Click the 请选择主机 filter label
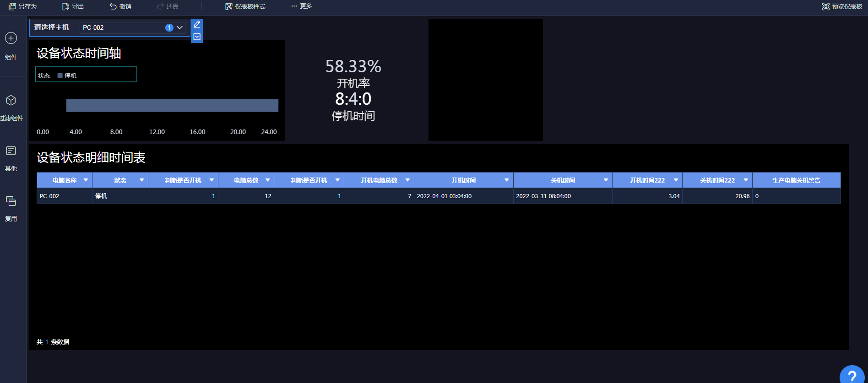868x383 pixels. coord(52,27)
